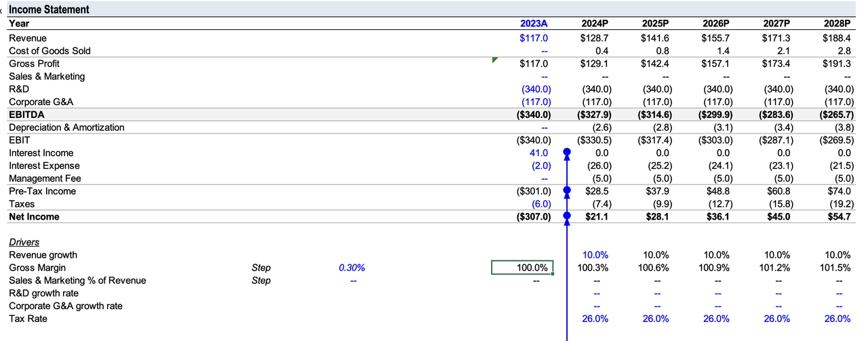This screenshot has height=341, width=868.
Task: Select the 2028P Net Income $54.7 cell
Action: pyautogui.click(x=840, y=217)
